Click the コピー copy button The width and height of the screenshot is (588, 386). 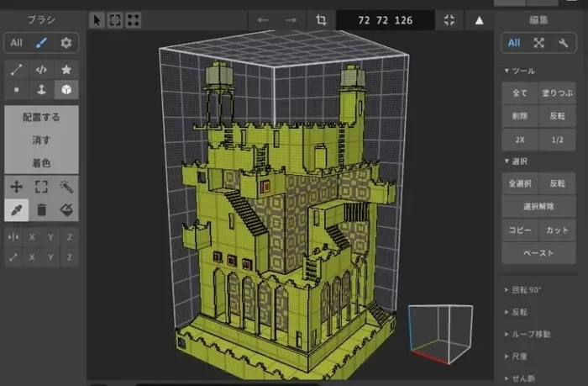pos(520,230)
